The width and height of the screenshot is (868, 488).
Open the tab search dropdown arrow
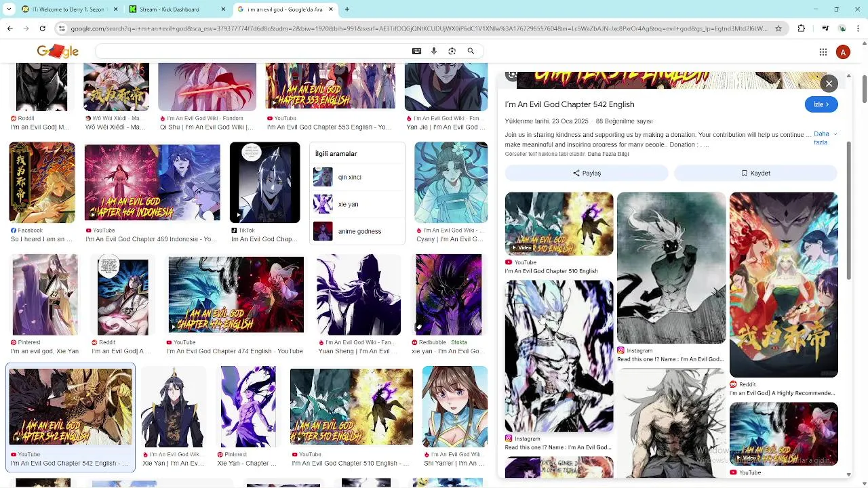tap(10, 9)
